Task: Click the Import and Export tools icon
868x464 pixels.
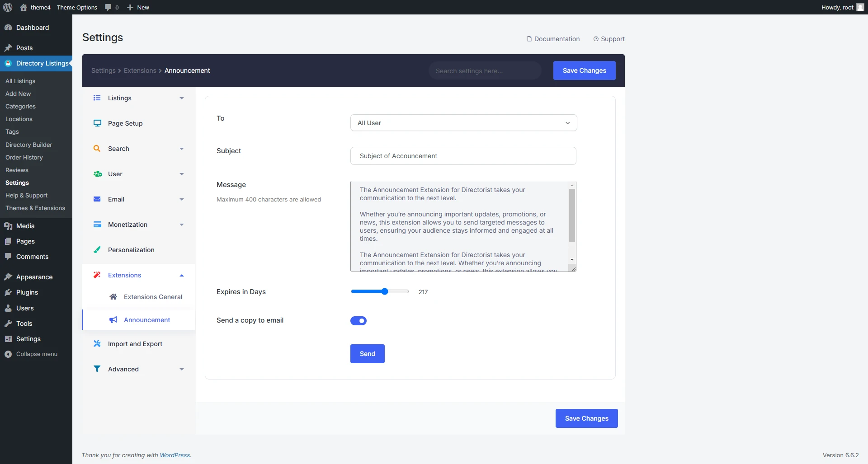Action: point(97,344)
